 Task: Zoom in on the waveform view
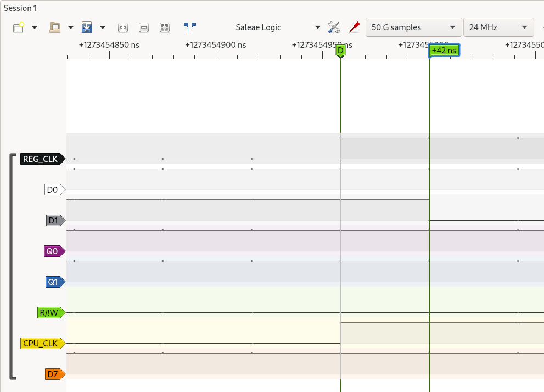coord(123,27)
